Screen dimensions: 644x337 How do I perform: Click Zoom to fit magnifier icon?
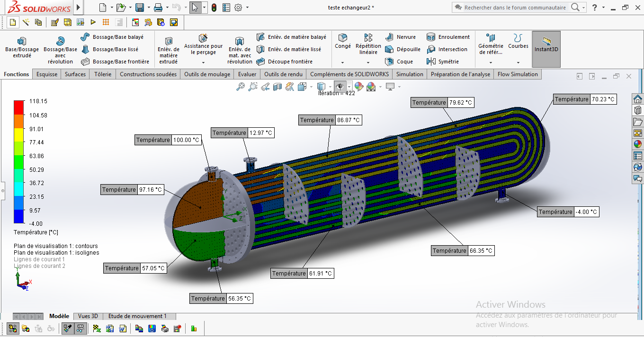point(241,86)
